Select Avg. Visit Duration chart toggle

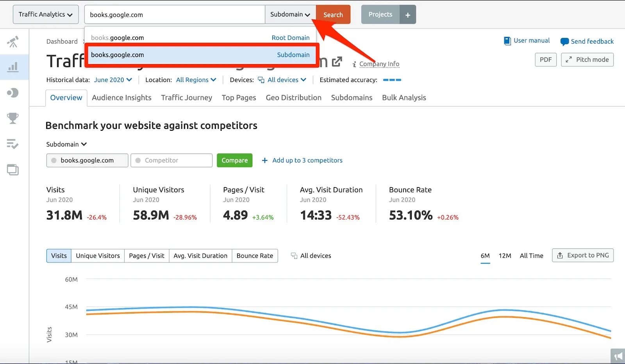point(200,256)
